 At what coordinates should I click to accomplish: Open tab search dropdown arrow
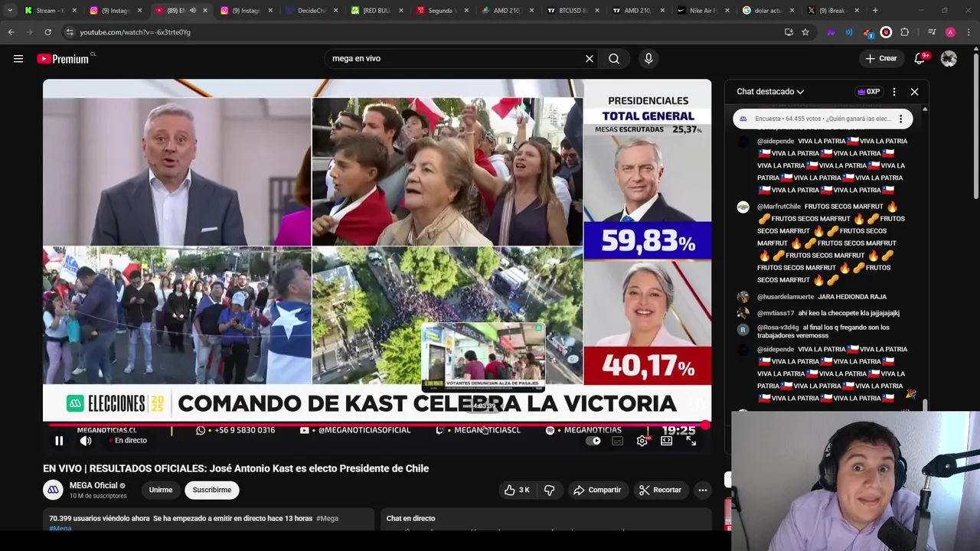coord(9,11)
